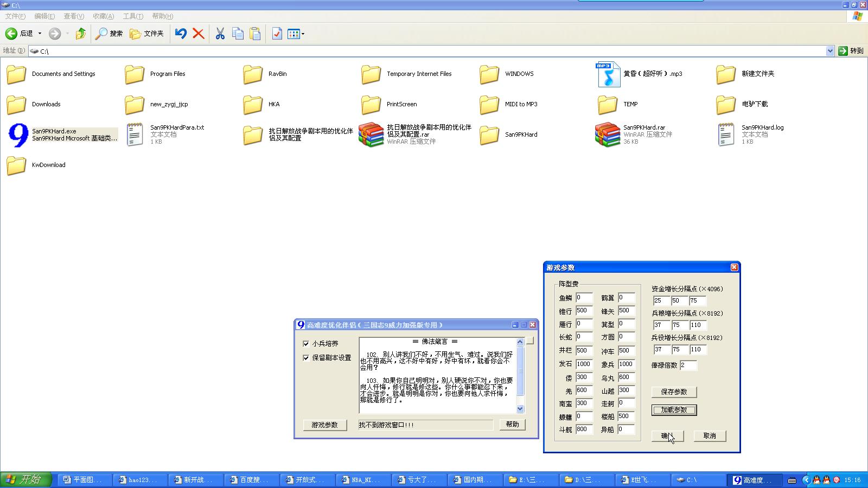This screenshot has width=868, height=488.
Task: Open the San9PKHard.exe file icon
Action: click(18, 135)
